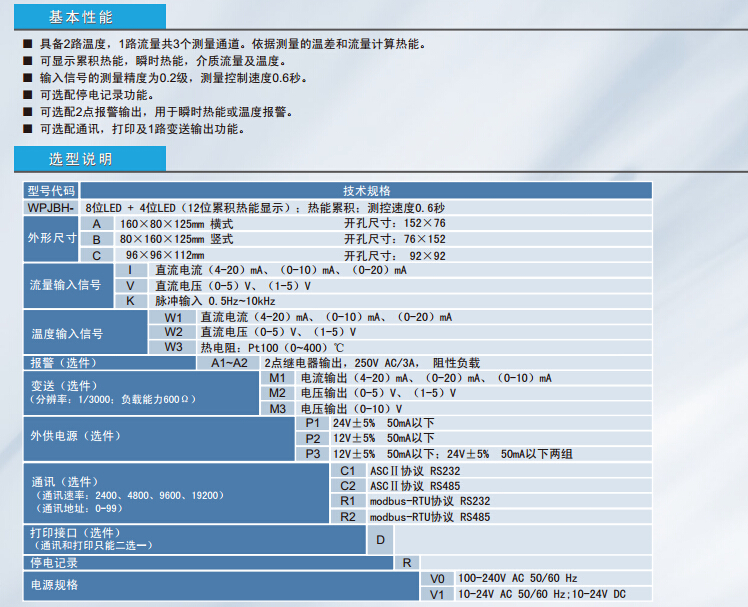The height and width of the screenshot is (607, 748).
Task: Click code C2 for ASCII protocol RS485
Action: [x=347, y=485]
